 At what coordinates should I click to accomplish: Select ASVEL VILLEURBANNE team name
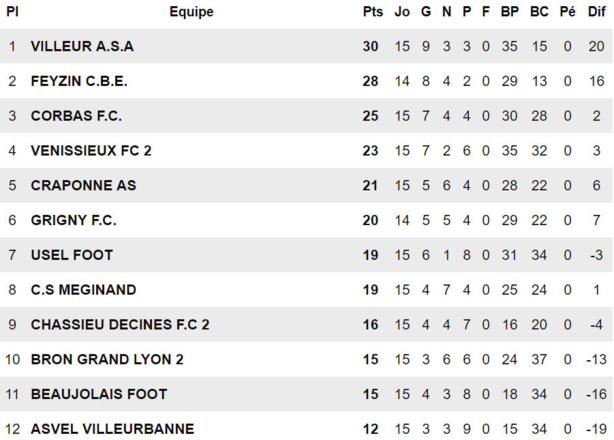[x=112, y=429]
